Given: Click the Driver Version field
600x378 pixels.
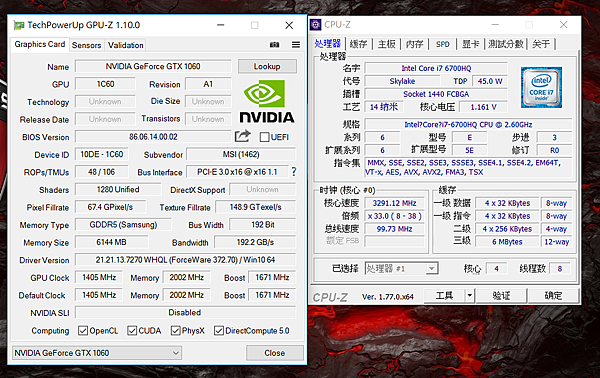Looking at the screenshot, I should pyautogui.click(x=185, y=260).
